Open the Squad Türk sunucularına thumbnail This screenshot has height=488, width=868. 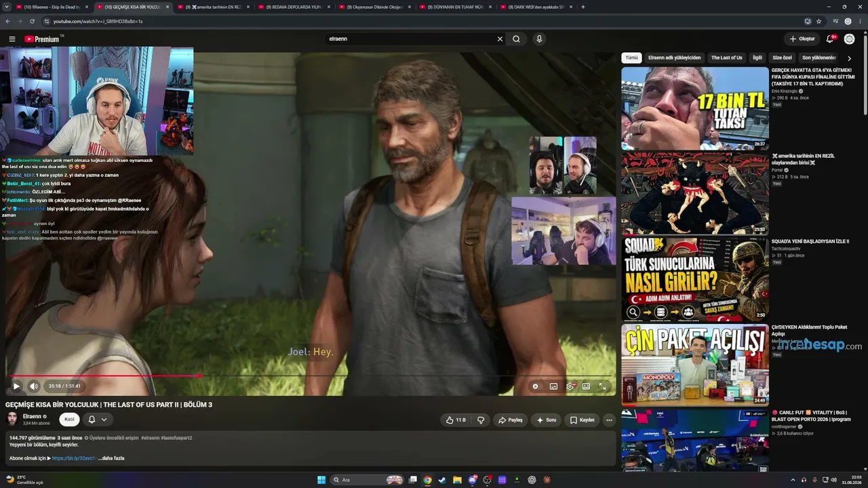695,279
